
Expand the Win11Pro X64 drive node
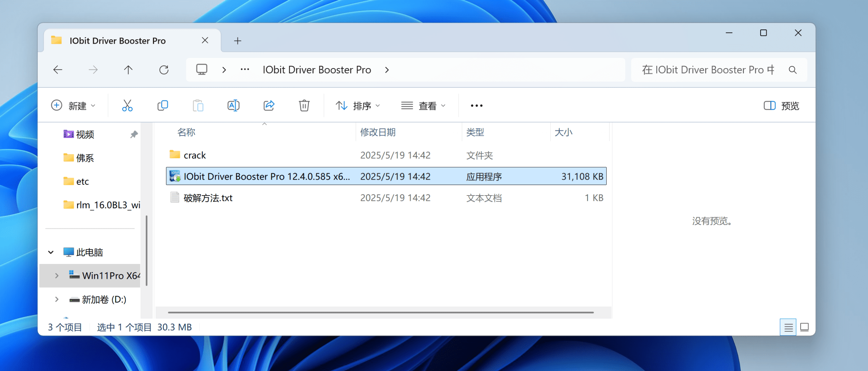pos(57,276)
